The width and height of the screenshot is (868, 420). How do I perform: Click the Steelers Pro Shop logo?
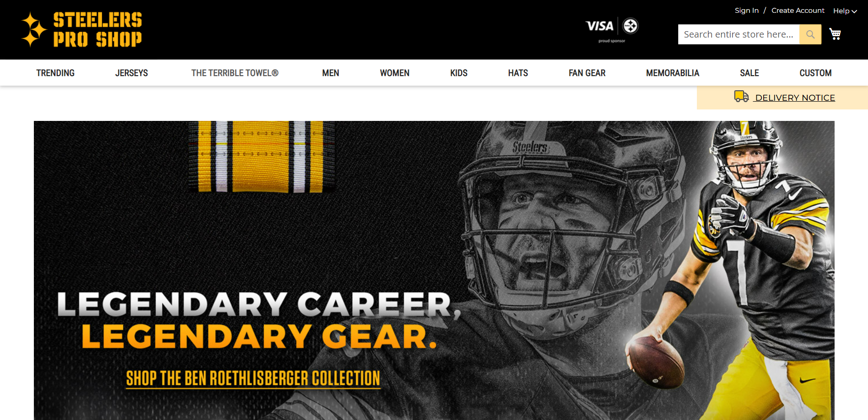tap(81, 30)
